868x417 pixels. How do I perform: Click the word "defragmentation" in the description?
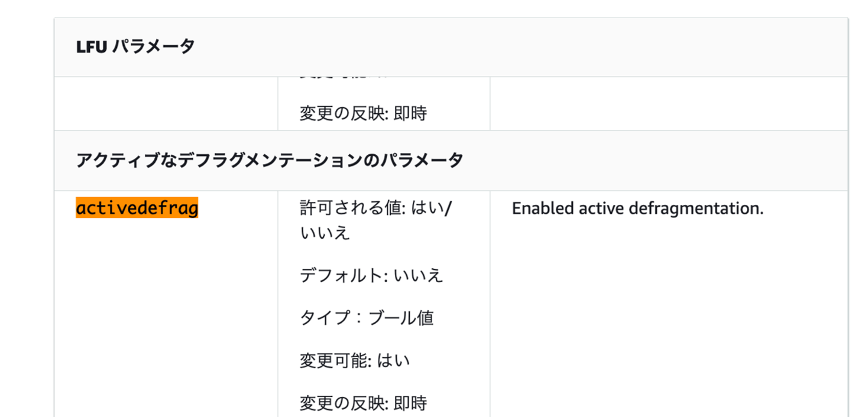point(696,208)
